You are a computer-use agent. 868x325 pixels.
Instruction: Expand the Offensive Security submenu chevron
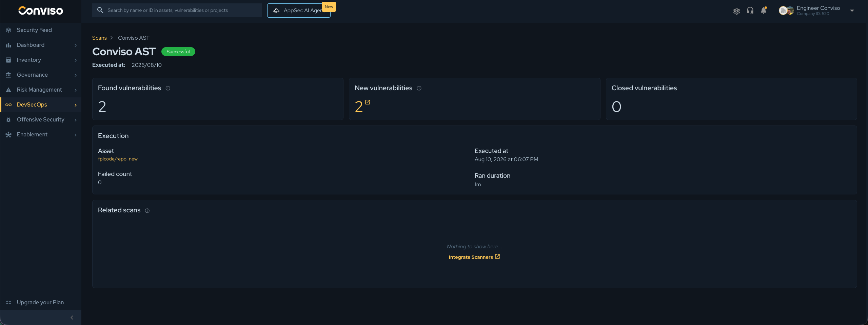click(x=76, y=120)
